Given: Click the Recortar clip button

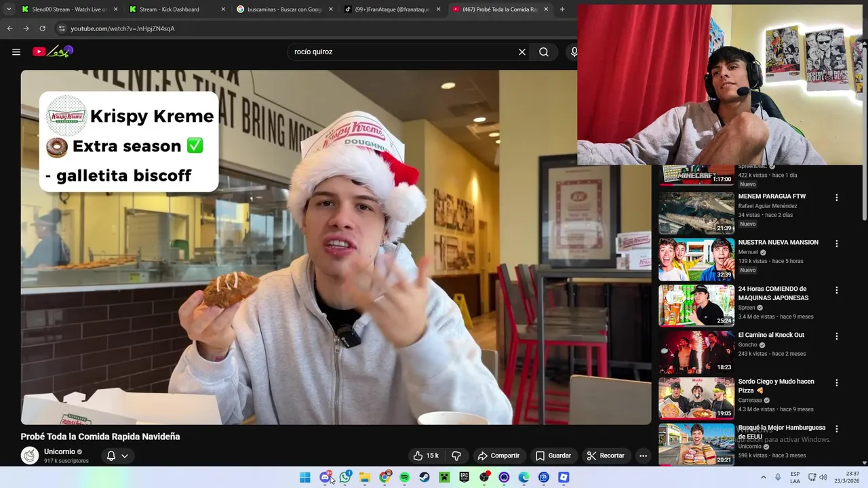Looking at the screenshot, I should click(x=606, y=455).
